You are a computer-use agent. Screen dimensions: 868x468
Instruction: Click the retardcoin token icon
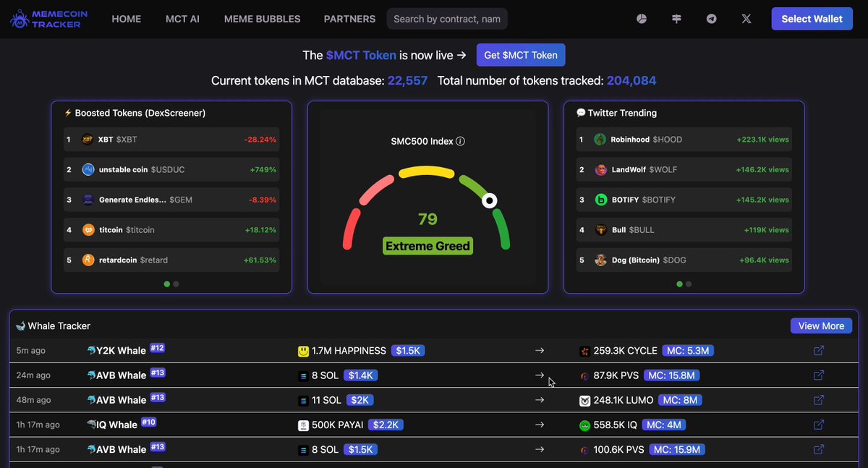click(x=88, y=260)
